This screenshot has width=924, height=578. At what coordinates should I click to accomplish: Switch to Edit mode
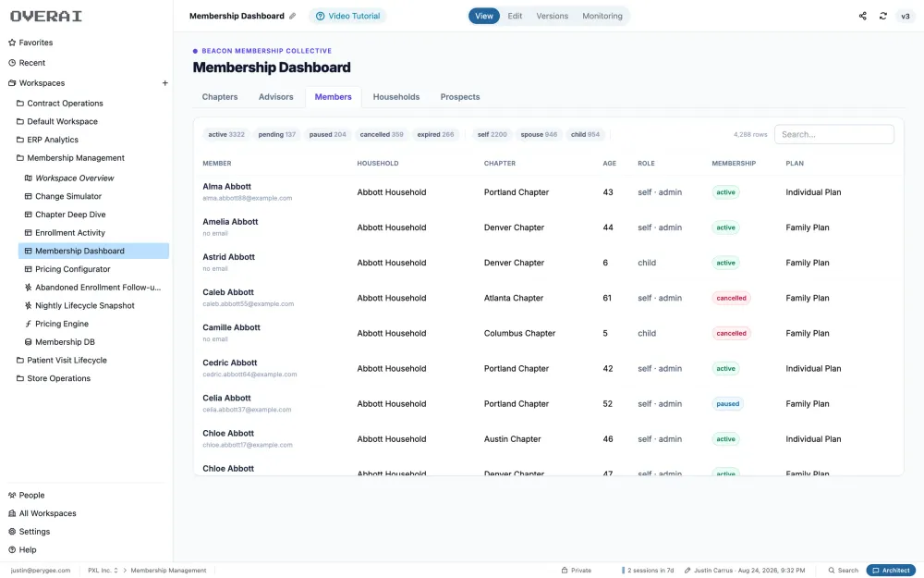515,16
